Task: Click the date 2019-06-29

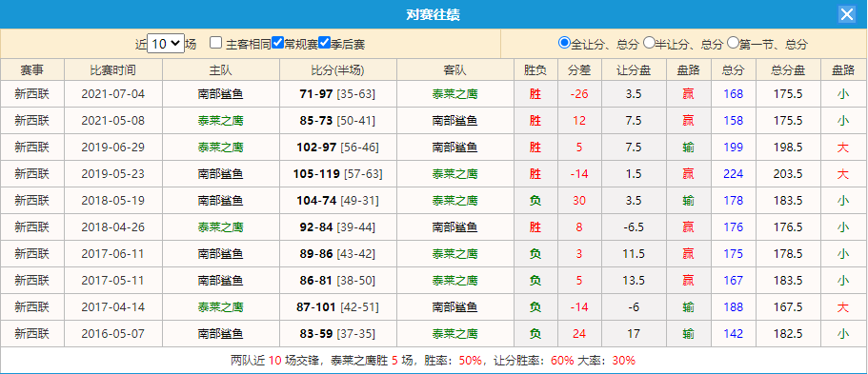Action: coord(113,148)
